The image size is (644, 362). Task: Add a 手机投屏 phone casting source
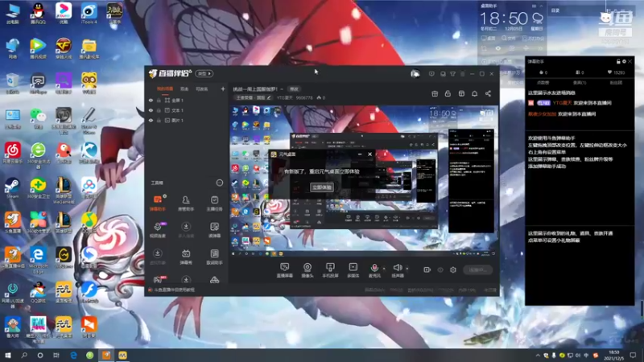point(330,270)
